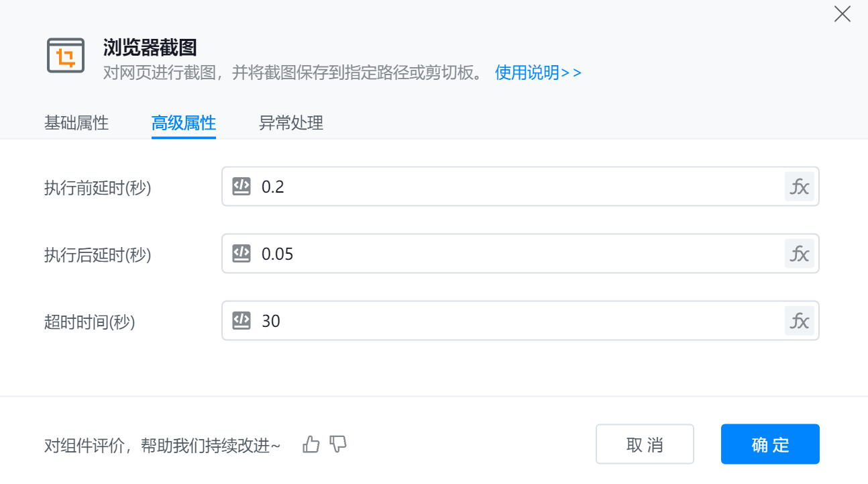Give the component a thumbs up
868x484 pixels.
point(311,444)
